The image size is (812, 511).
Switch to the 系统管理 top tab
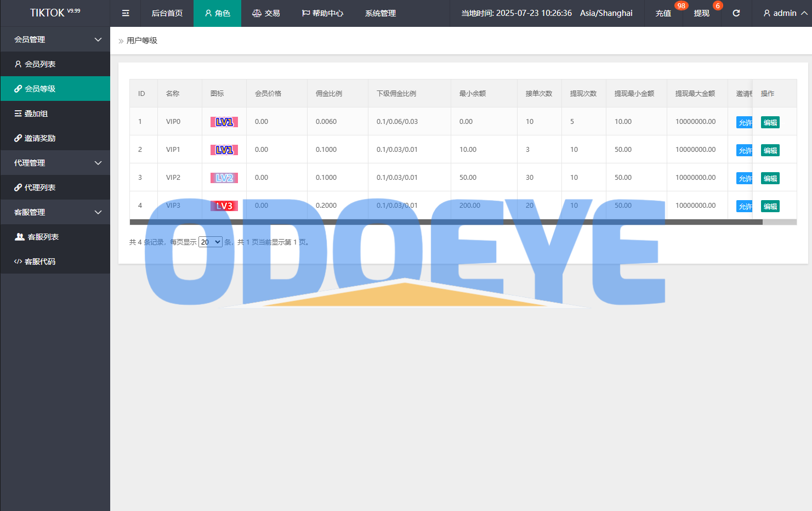coord(381,13)
